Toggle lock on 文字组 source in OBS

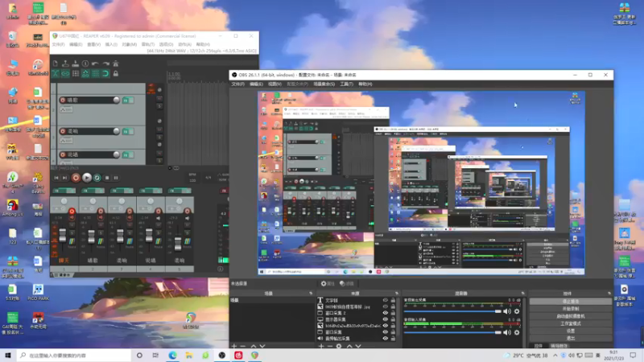[x=393, y=300]
